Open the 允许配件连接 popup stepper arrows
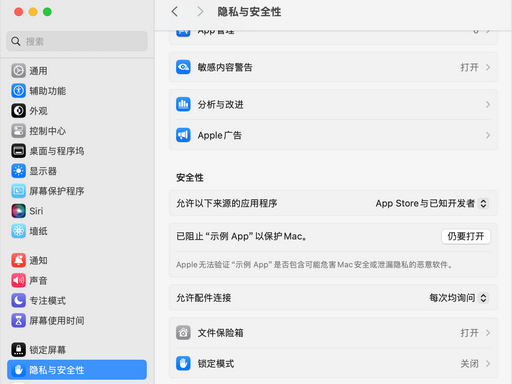This screenshot has height=384, width=512. (483, 298)
